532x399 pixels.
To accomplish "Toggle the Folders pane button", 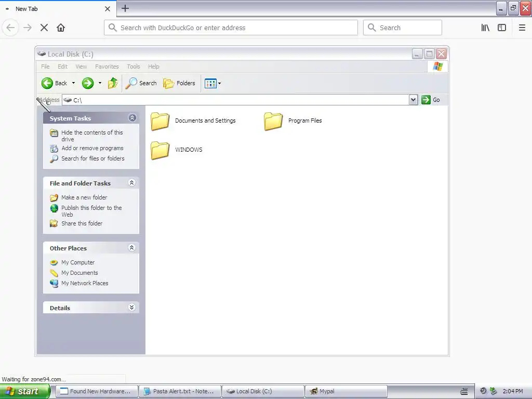I will pos(179,83).
